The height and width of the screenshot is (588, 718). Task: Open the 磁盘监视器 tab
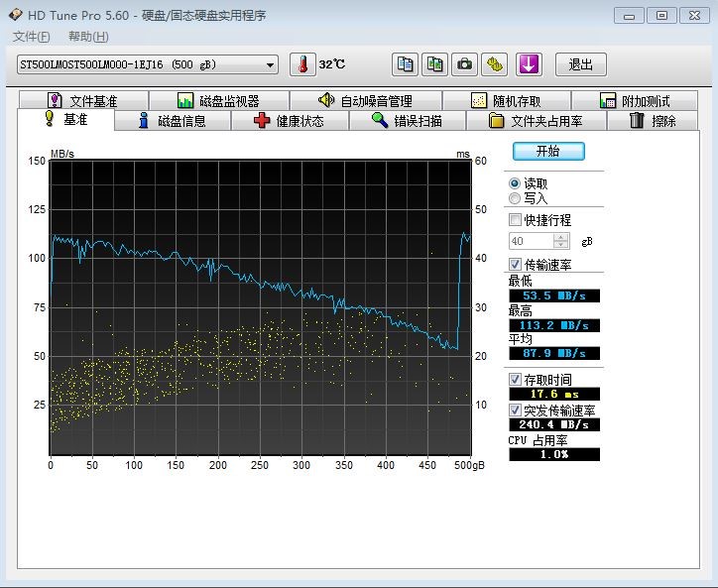coord(218,101)
